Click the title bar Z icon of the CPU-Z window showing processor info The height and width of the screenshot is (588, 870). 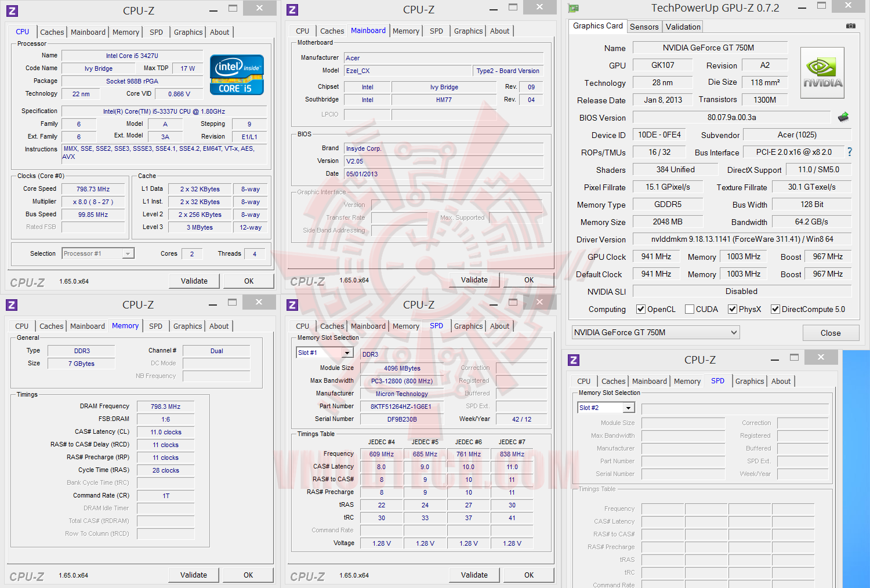12,10
